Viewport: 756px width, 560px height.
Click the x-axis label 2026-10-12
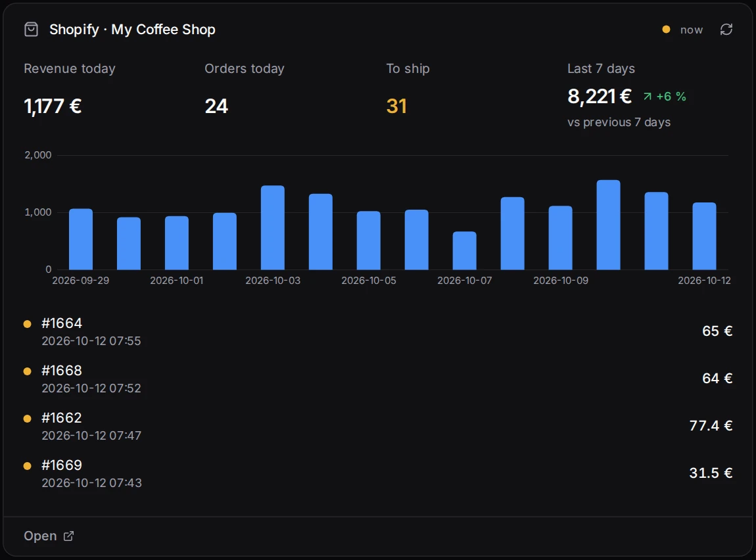[x=704, y=281]
